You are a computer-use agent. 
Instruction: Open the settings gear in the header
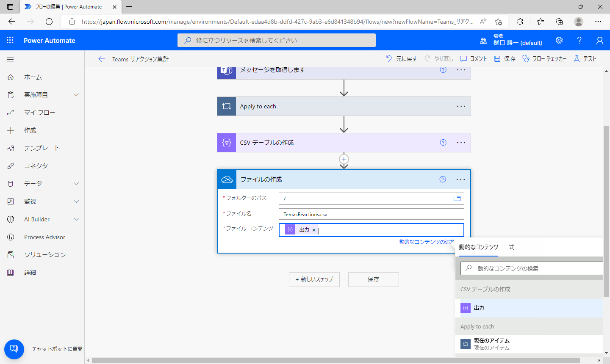click(559, 40)
